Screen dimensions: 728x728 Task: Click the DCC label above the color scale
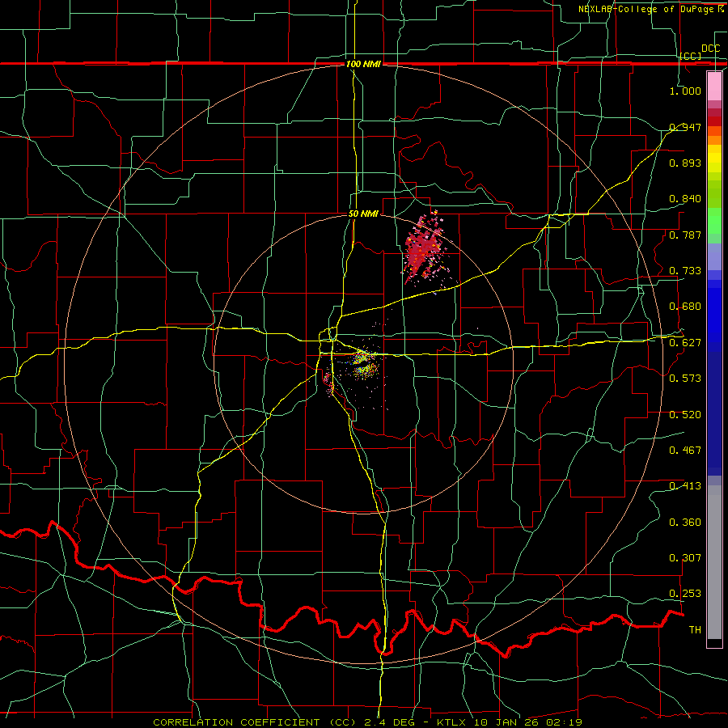pos(710,49)
